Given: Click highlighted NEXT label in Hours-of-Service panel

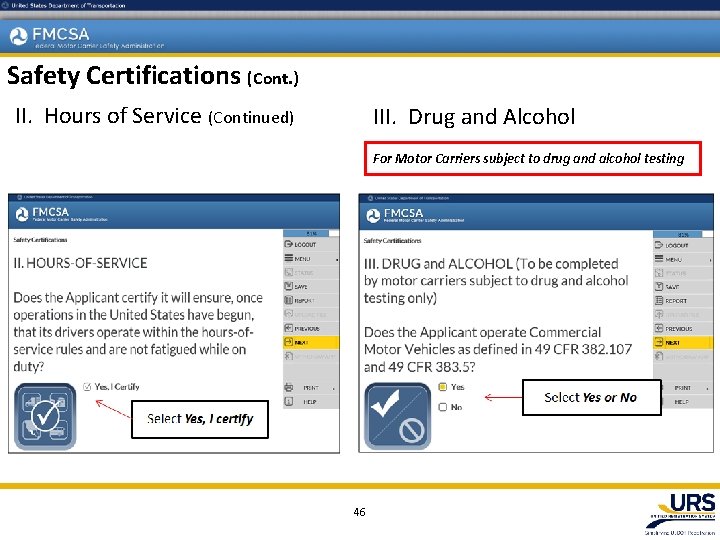Looking at the screenshot, I should coord(301,343).
